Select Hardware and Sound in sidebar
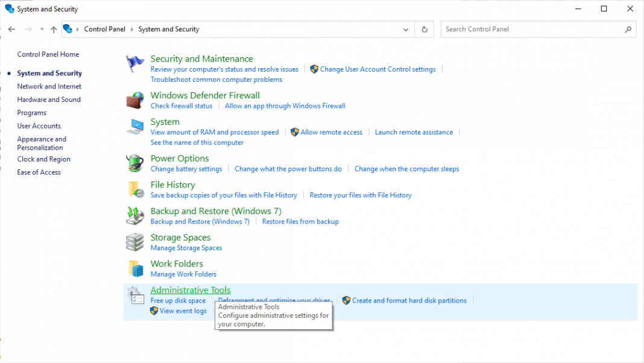644x363 pixels. click(x=49, y=99)
